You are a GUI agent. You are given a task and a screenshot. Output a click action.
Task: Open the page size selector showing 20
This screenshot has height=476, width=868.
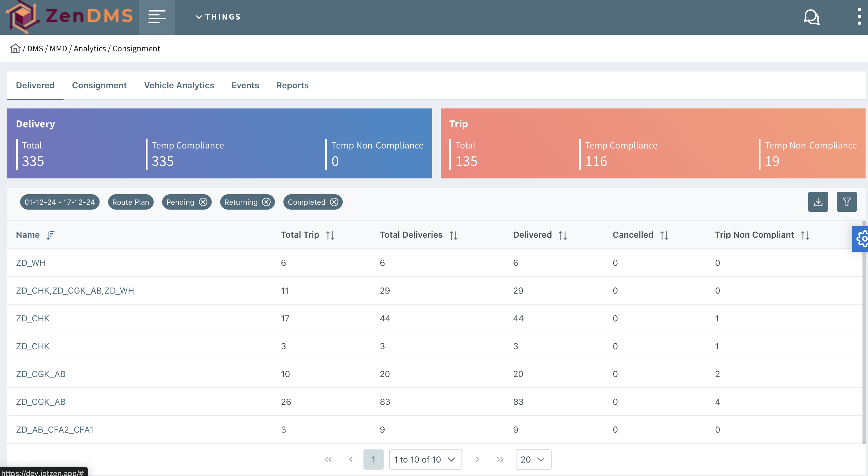(533, 459)
